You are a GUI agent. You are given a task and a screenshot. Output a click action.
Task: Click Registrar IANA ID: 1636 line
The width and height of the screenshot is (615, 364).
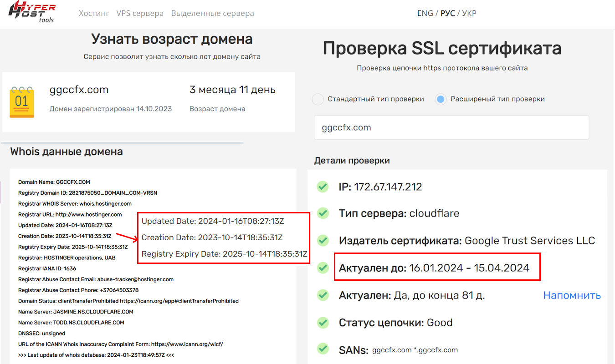point(47,268)
